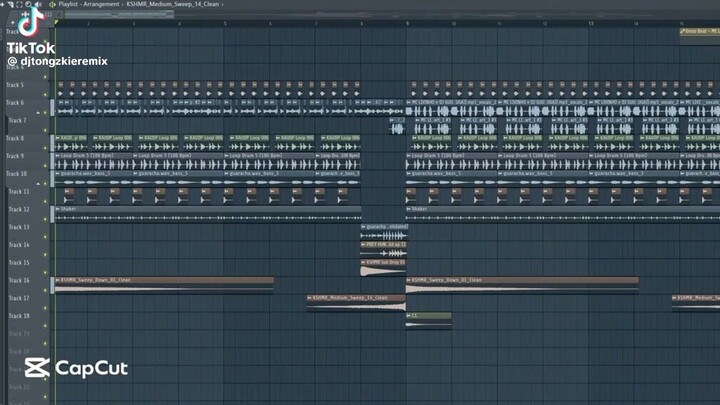Viewport: 720px width, 405px height.
Task: Open the KSHMR_Medium_Sweep_14_Clean breadcrumb in title bar
Action: [x=173, y=5]
